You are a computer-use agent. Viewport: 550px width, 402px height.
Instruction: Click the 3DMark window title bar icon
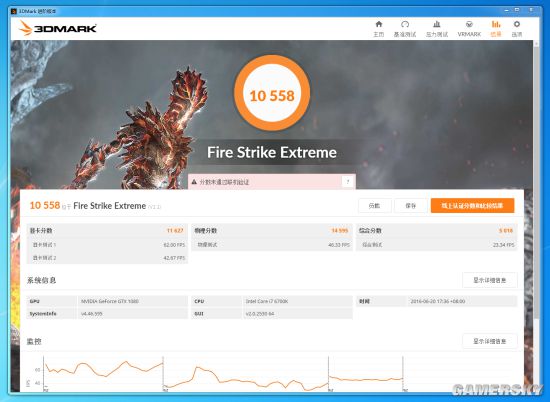(14, 11)
